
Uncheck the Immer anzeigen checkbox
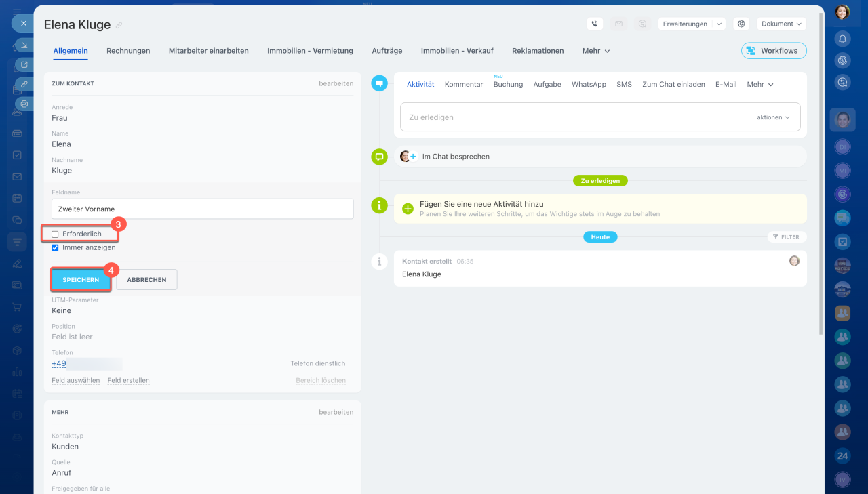(x=56, y=248)
